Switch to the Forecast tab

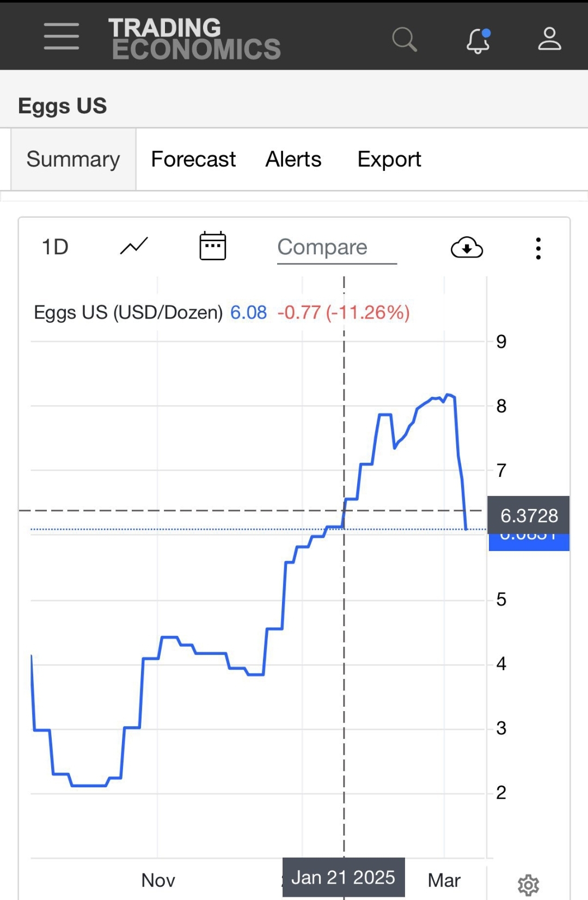coord(193,160)
